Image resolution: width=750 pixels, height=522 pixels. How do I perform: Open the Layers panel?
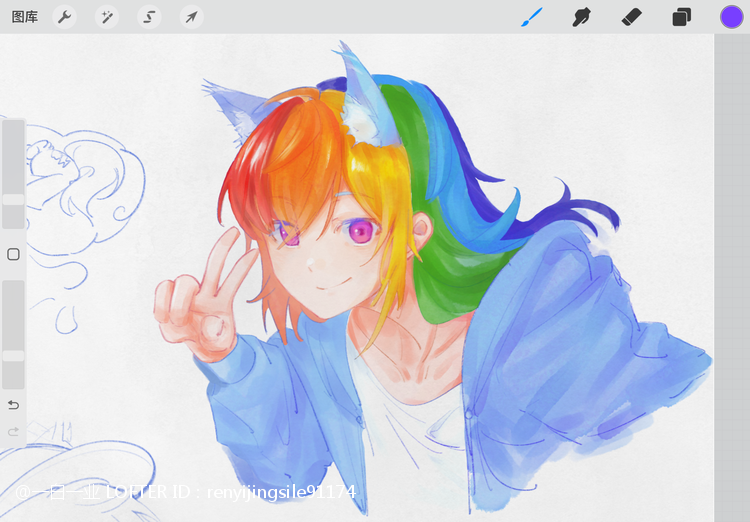(681, 17)
